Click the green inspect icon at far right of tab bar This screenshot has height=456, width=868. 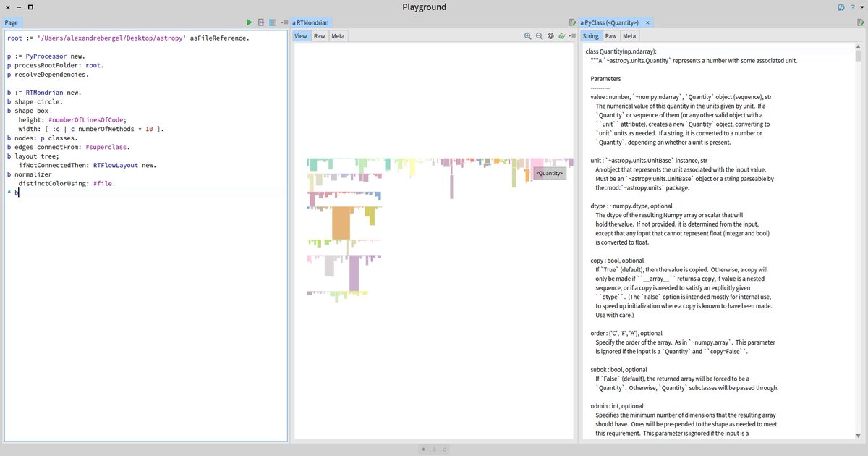point(860,22)
